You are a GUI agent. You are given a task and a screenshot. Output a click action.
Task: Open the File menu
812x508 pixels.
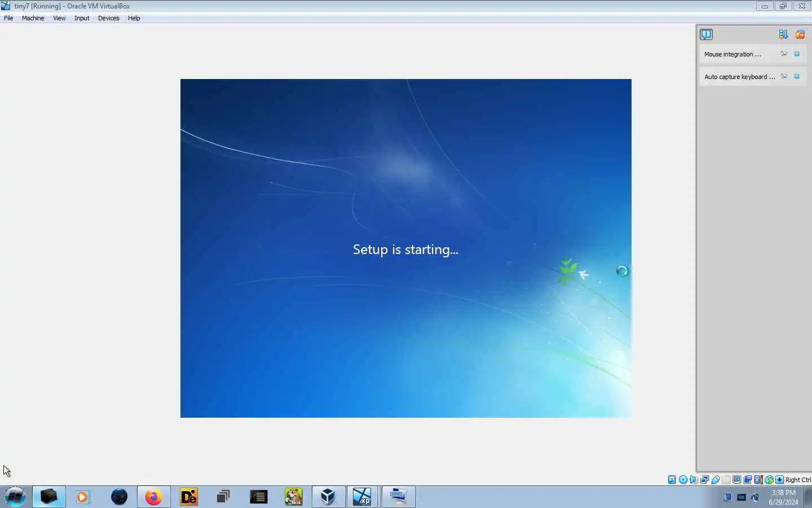[x=8, y=18]
